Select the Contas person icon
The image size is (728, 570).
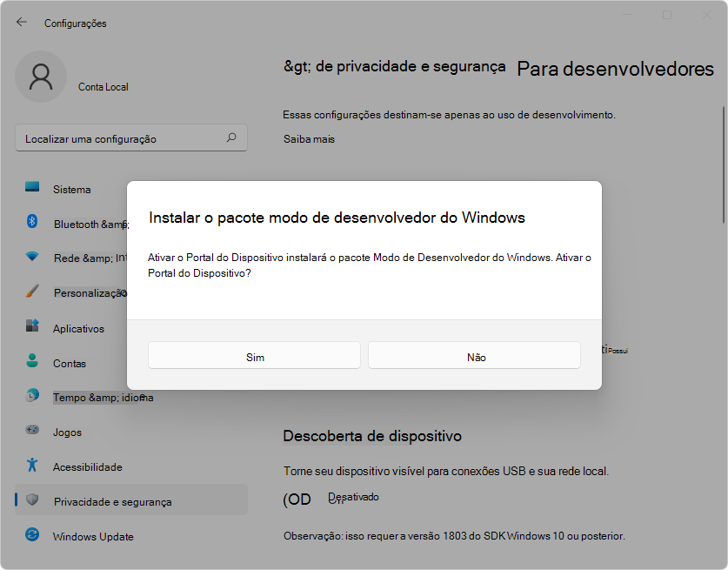pyautogui.click(x=32, y=360)
